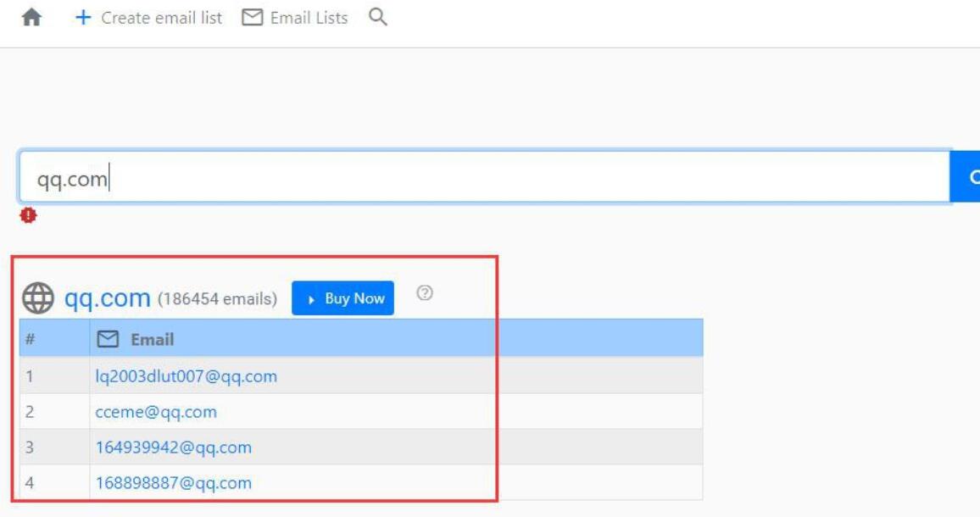Click the envelope icon in the table header

108,339
